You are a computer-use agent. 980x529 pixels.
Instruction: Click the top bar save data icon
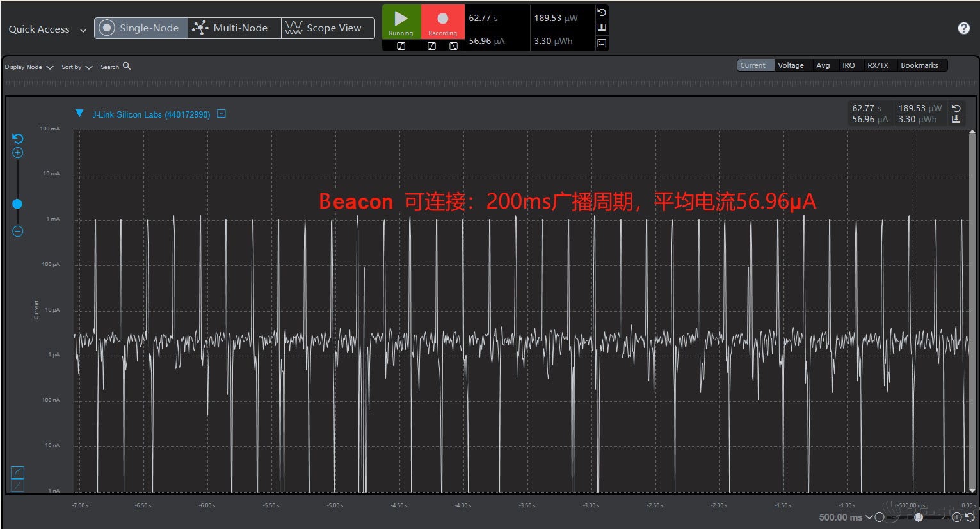click(602, 28)
